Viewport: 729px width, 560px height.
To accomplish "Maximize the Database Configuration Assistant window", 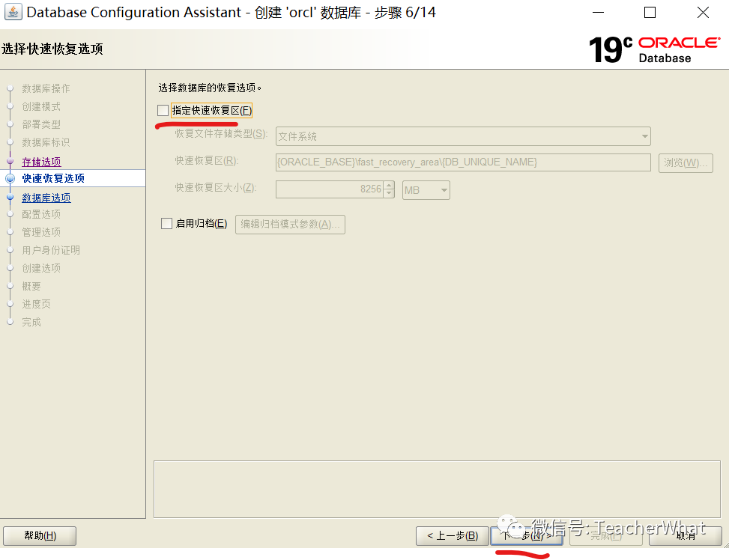I will pyautogui.click(x=650, y=13).
